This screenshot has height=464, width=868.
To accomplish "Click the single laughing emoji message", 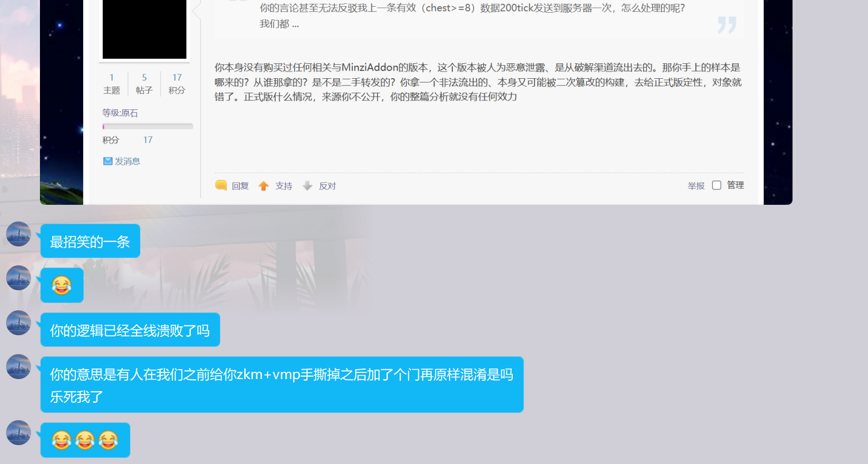I will (x=62, y=285).
